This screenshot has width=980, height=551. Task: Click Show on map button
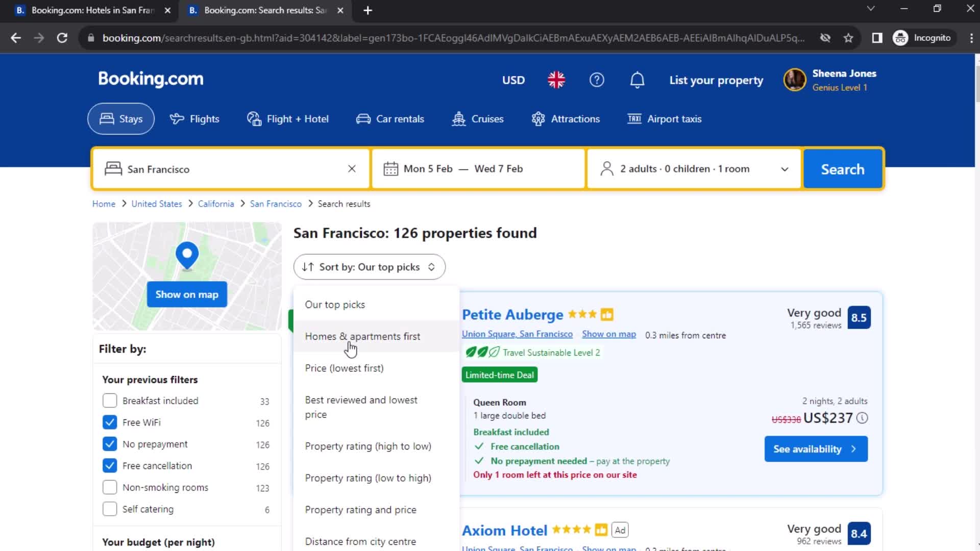(187, 294)
